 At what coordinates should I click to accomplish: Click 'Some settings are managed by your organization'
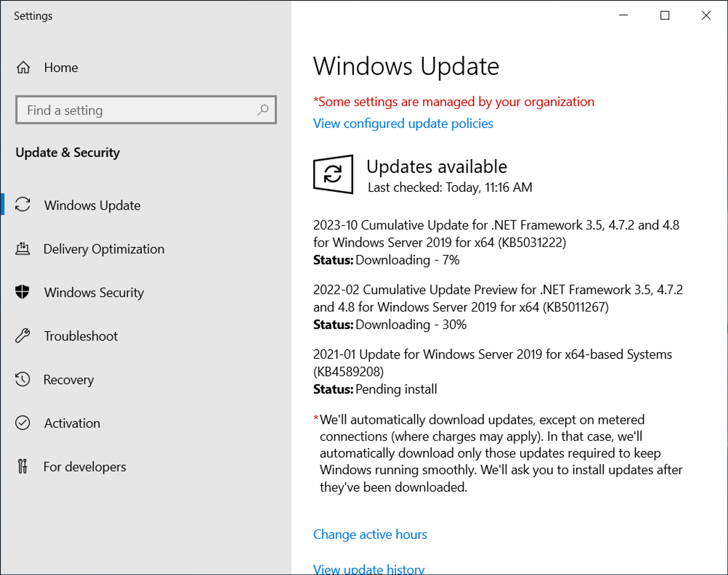(454, 102)
